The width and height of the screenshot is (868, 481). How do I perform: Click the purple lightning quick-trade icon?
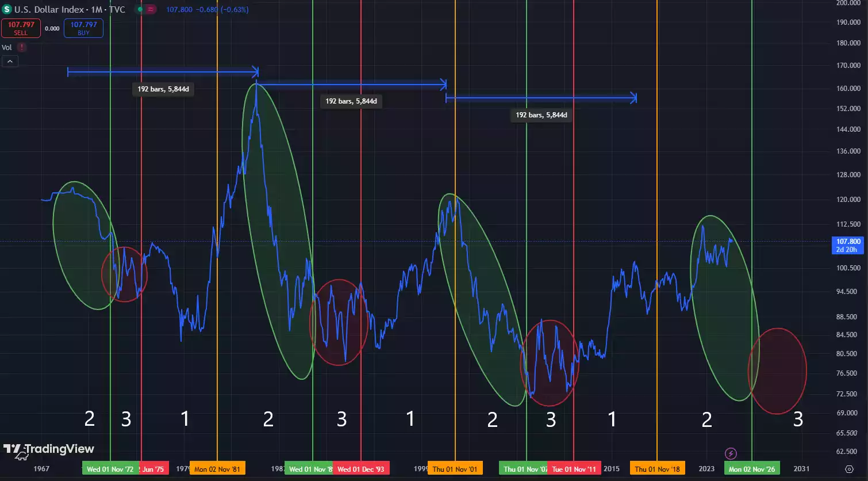[x=731, y=455]
